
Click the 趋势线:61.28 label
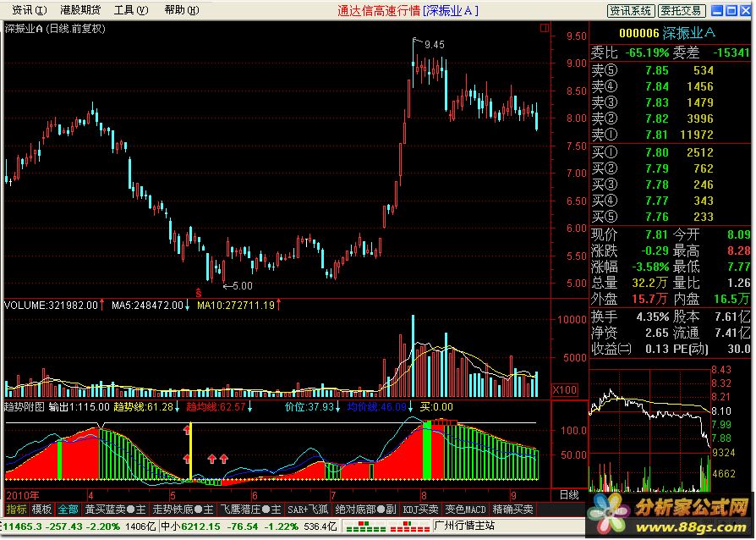(143, 407)
